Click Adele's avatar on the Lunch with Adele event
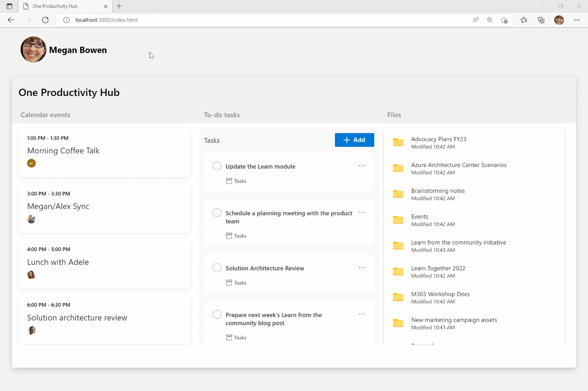 [31, 275]
